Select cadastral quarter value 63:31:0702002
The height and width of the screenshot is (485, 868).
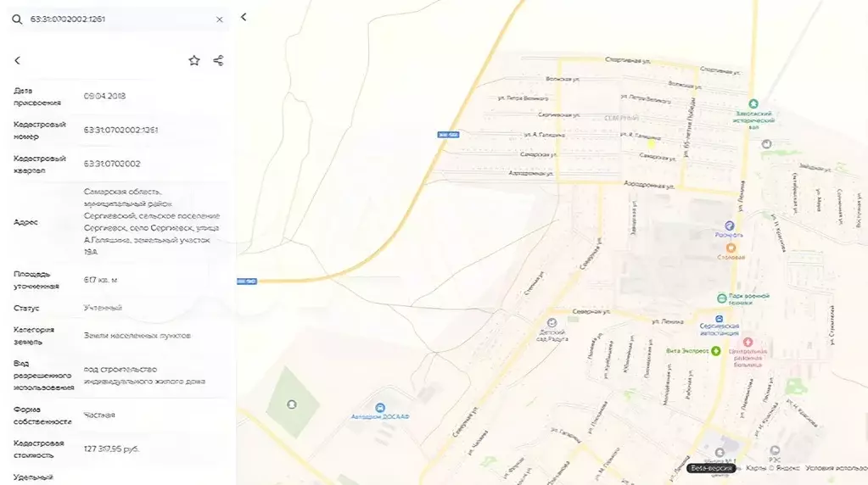point(112,164)
